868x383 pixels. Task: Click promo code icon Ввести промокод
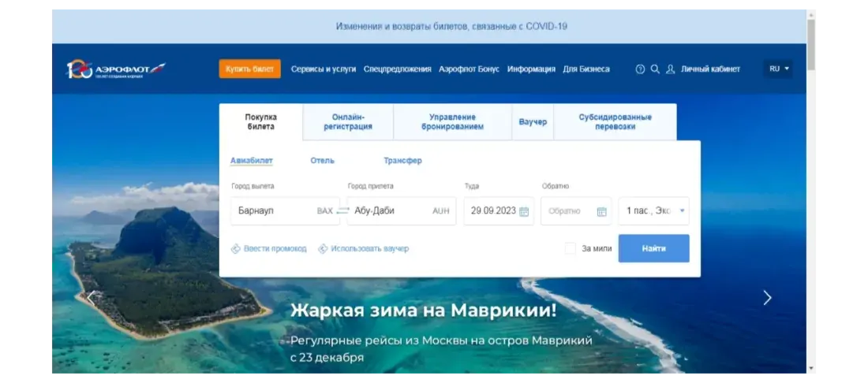236,249
